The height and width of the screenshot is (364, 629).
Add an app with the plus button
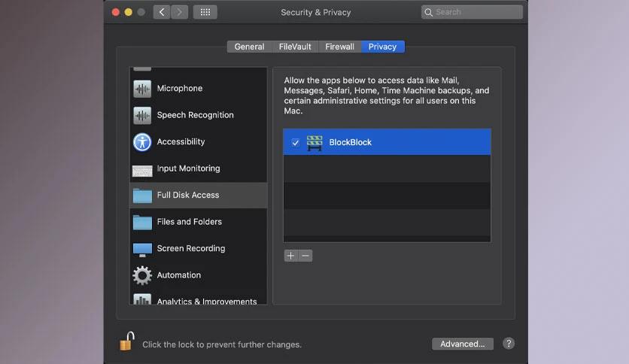pos(291,256)
